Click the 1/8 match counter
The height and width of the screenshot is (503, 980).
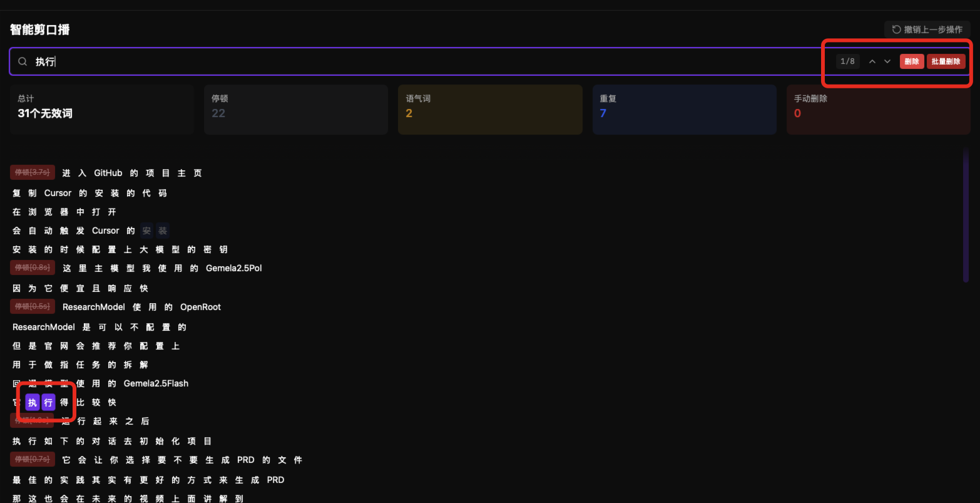[x=847, y=61]
